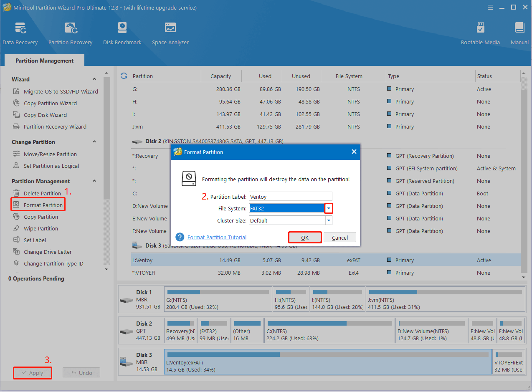The width and height of the screenshot is (532, 392).
Task: Select Copy Partition action
Action: pyautogui.click(x=36, y=217)
